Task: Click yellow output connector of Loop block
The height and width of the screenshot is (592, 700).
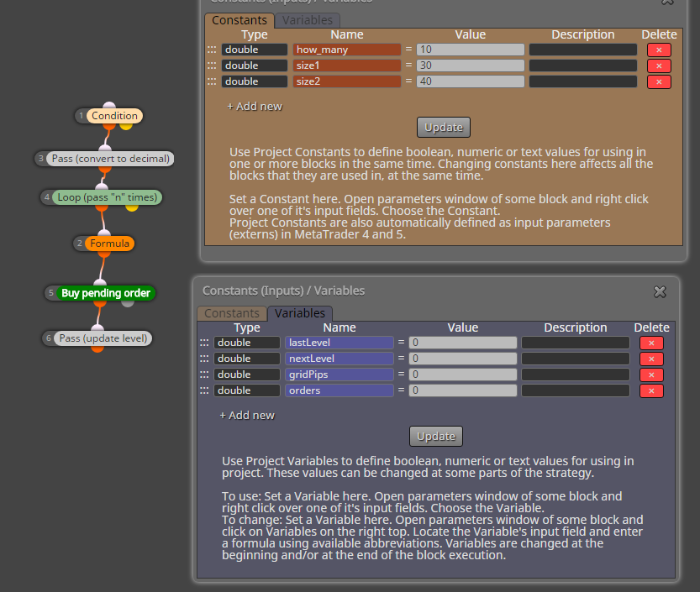Action: click(x=132, y=208)
